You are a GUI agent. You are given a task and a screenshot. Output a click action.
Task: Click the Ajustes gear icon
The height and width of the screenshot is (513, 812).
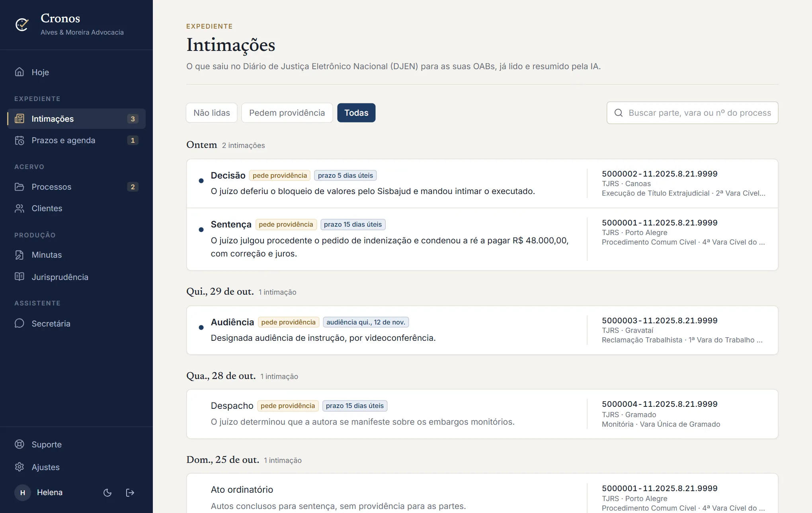(20, 467)
